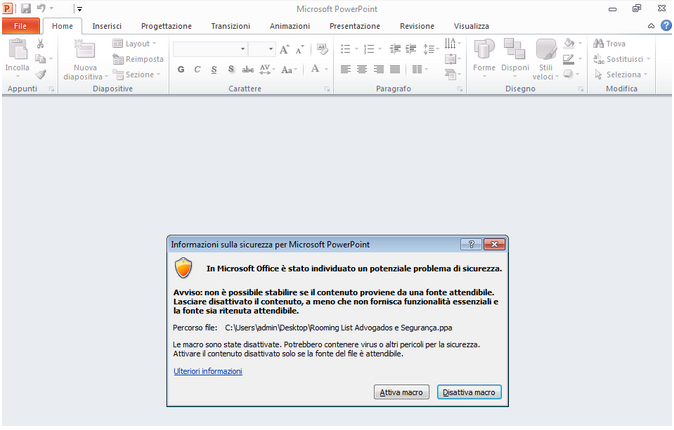Viewport: 674px width, 430px height.
Task: Switch to the Transizioni tab
Action: 230,26
